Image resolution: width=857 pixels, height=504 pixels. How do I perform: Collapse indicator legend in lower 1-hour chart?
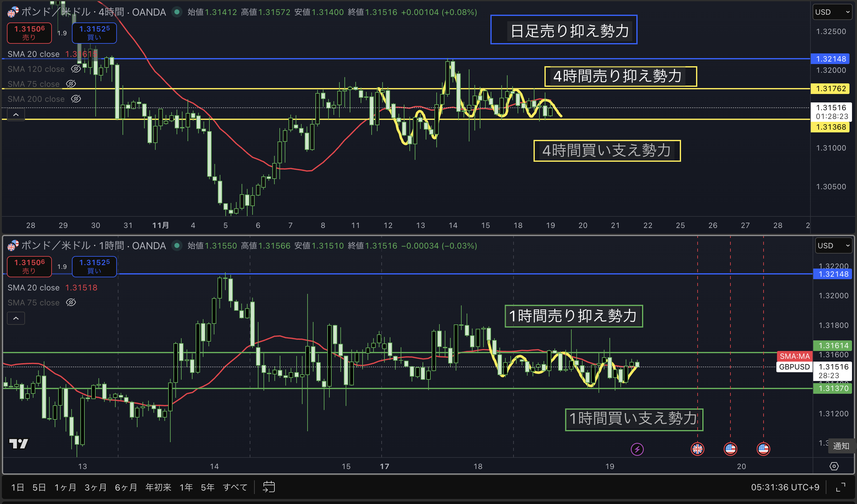(16, 319)
